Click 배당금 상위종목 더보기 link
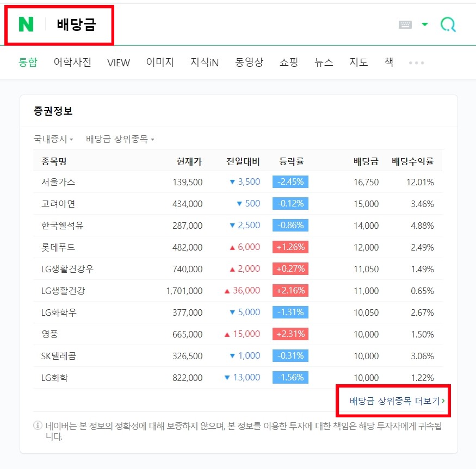This screenshot has height=469, width=476. [397, 401]
